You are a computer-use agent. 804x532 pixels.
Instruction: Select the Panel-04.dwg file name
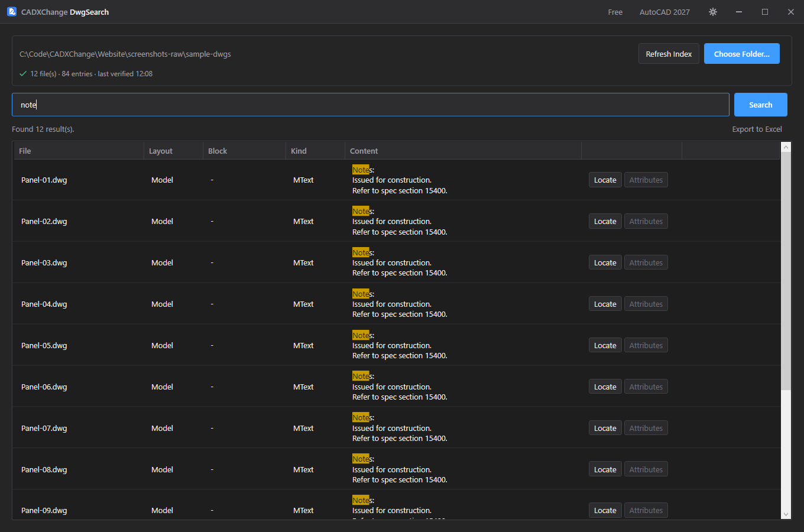(44, 304)
